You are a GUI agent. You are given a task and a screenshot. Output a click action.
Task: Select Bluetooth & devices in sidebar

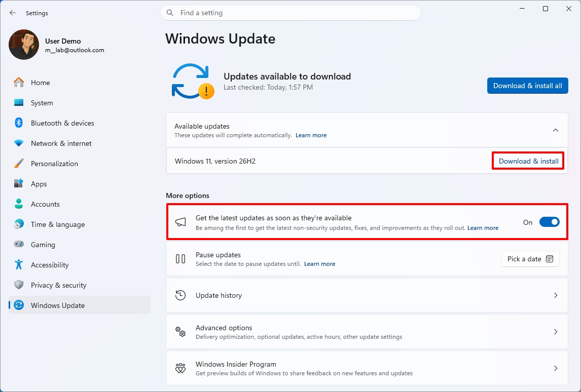[x=80, y=123]
